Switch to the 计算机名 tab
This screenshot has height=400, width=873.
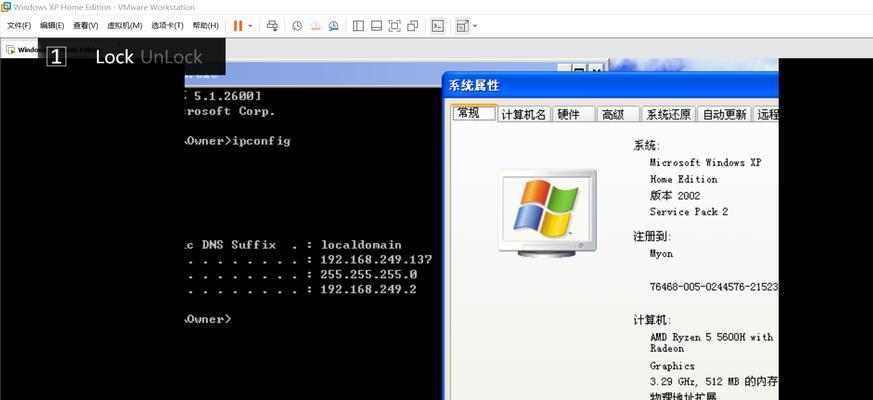tap(524, 115)
